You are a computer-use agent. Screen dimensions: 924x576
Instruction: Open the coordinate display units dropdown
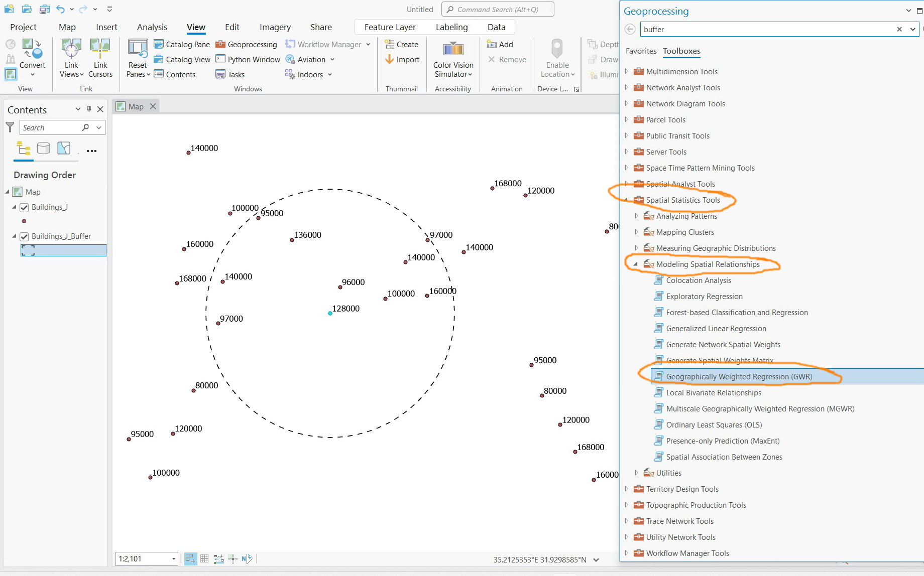(596, 559)
